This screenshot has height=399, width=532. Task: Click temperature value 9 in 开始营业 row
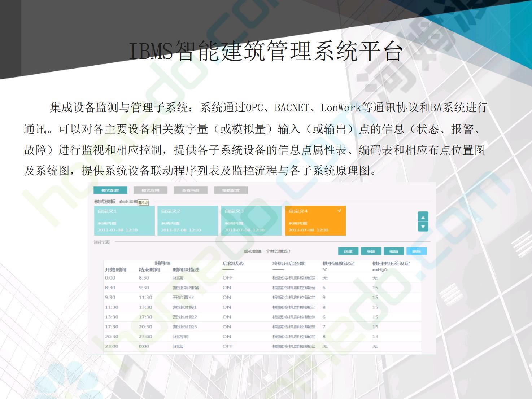324,297
